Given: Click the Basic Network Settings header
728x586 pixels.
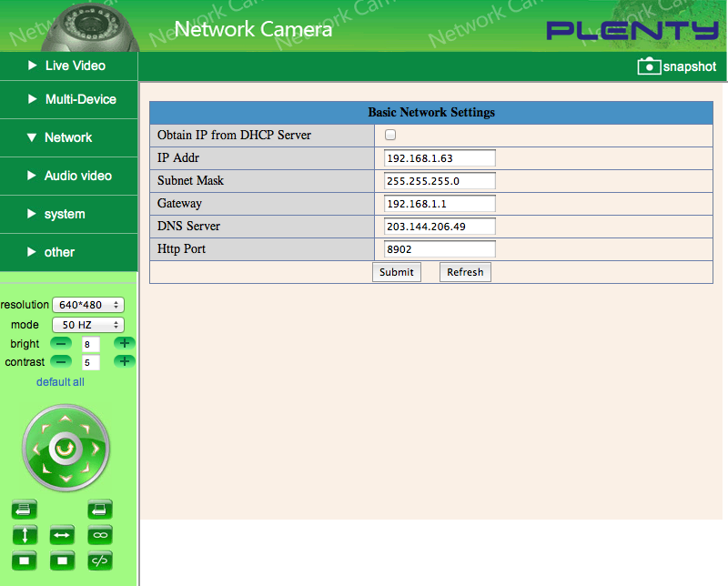Looking at the screenshot, I should click(x=431, y=112).
